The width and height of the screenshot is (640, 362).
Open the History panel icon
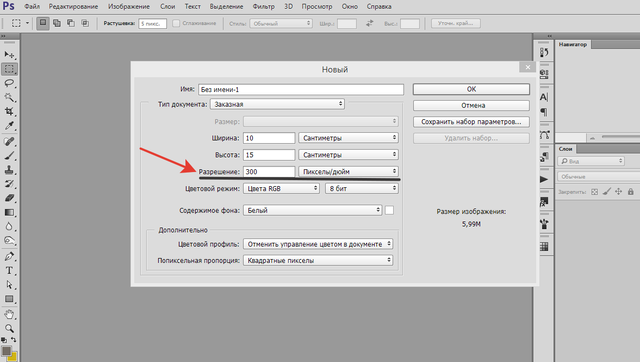(x=544, y=52)
